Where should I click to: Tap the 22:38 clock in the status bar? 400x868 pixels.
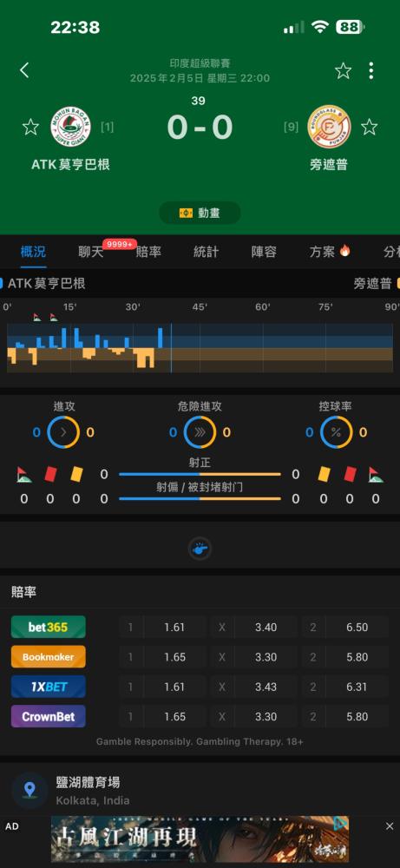click(75, 28)
